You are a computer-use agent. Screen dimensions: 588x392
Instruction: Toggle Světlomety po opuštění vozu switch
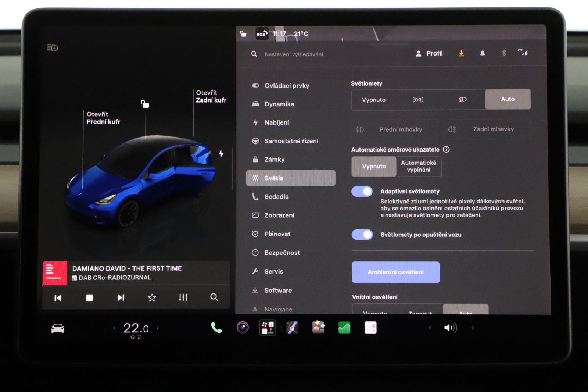pyautogui.click(x=362, y=235)
